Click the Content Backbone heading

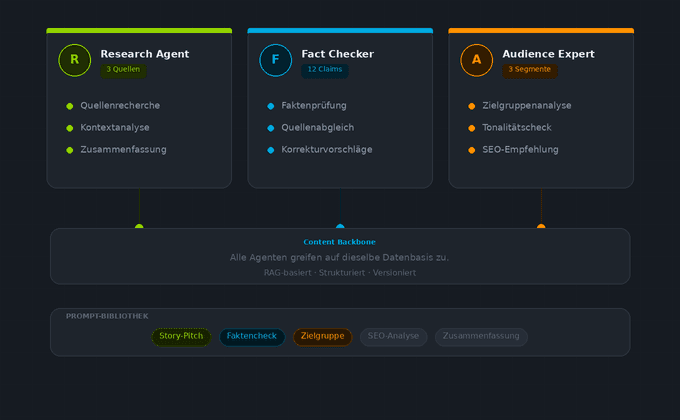point(340,242)
